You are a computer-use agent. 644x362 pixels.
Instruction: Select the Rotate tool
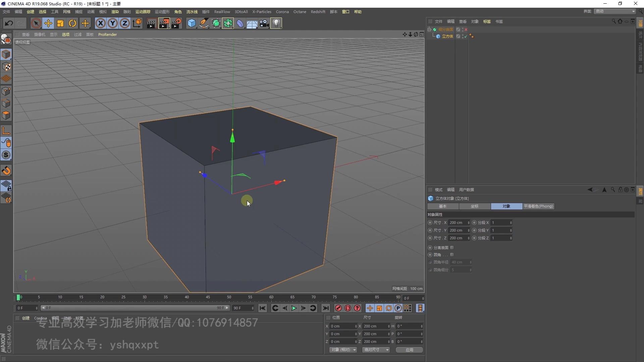(x=72, y=23)
